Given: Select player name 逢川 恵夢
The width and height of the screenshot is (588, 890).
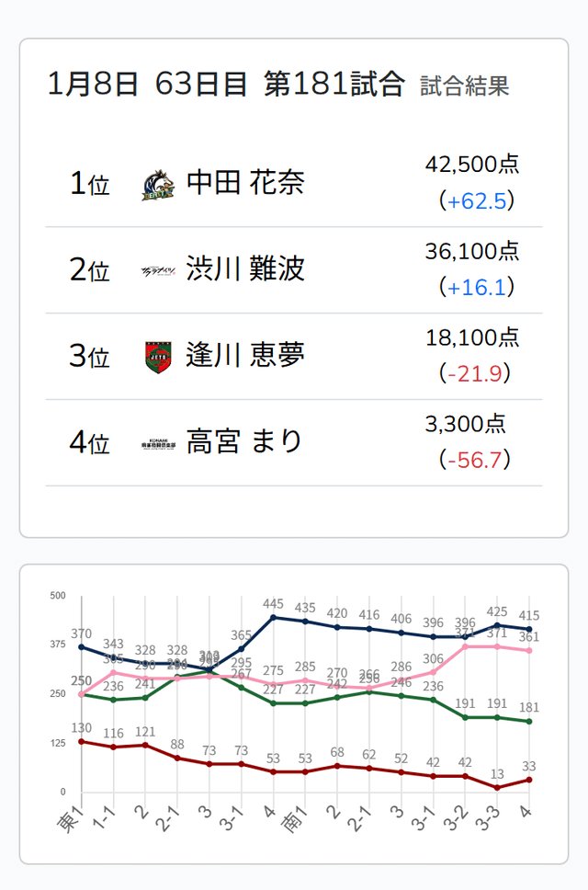Looking at the screenshot, I should click(244, 355).
